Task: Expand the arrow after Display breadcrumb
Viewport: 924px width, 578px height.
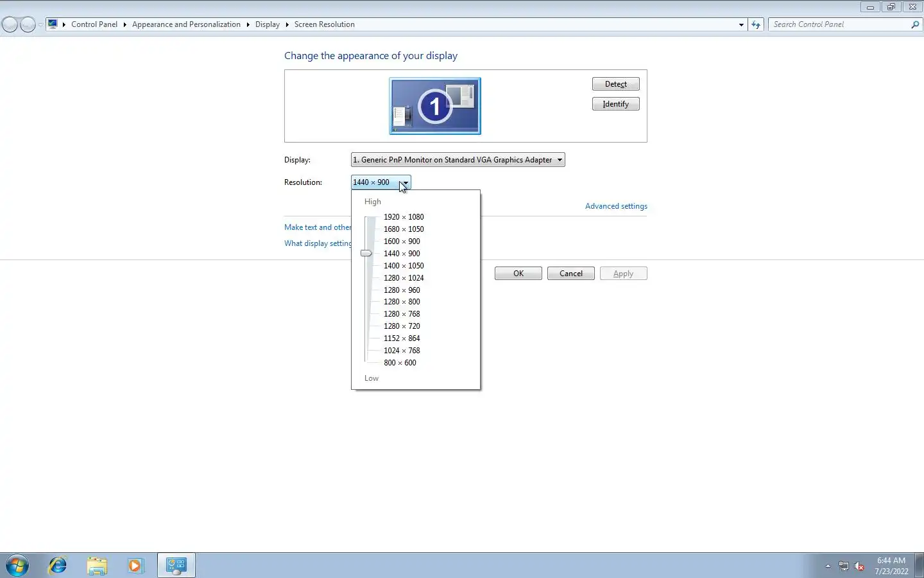Action: pyautogui.click(x=287, y=24)
